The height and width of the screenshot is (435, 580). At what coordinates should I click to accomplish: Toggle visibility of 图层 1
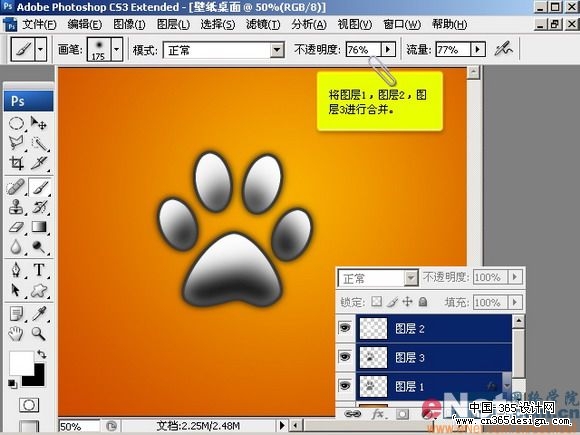[345, 386]
